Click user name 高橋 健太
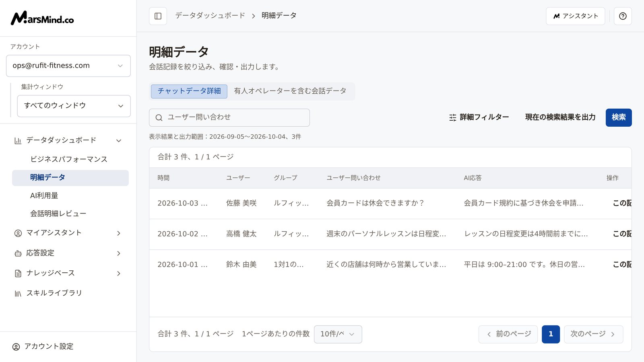 pos(241,234)
